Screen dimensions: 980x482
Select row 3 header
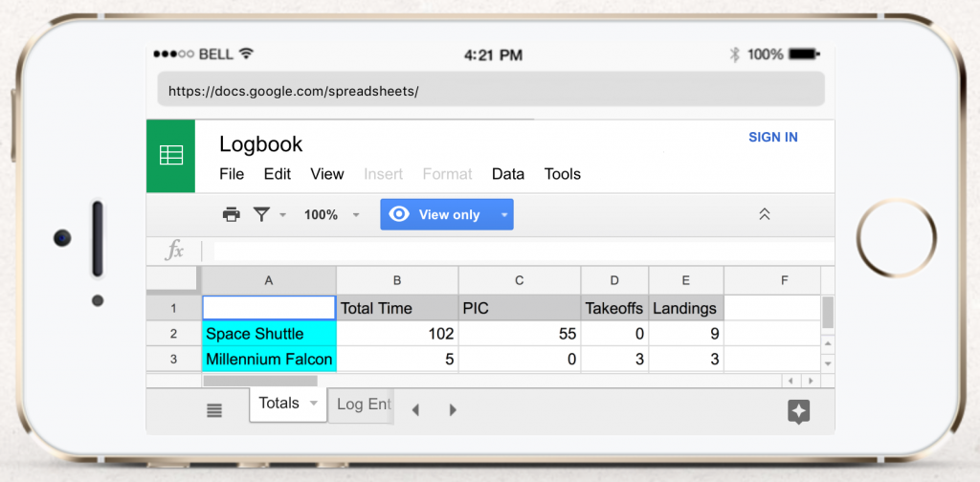point(174,360)
